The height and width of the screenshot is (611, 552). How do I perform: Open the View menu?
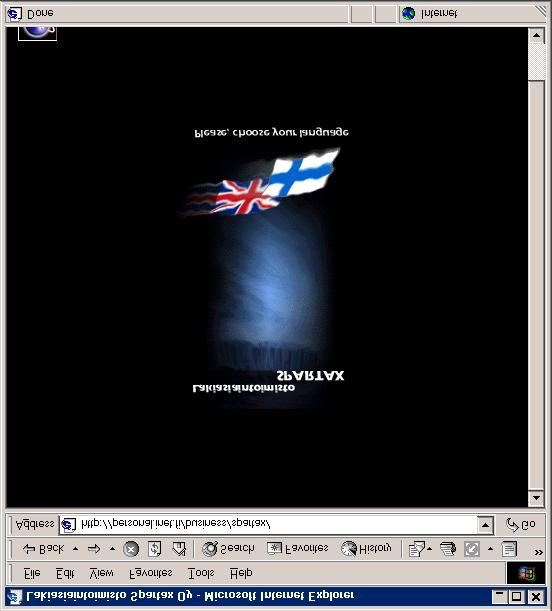101,573
